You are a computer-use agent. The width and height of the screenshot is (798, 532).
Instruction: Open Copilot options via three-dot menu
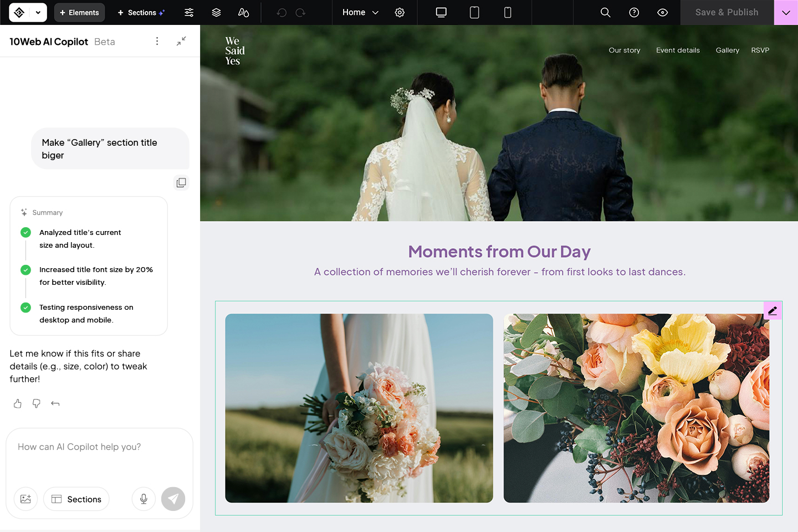[x=157, y=40]
